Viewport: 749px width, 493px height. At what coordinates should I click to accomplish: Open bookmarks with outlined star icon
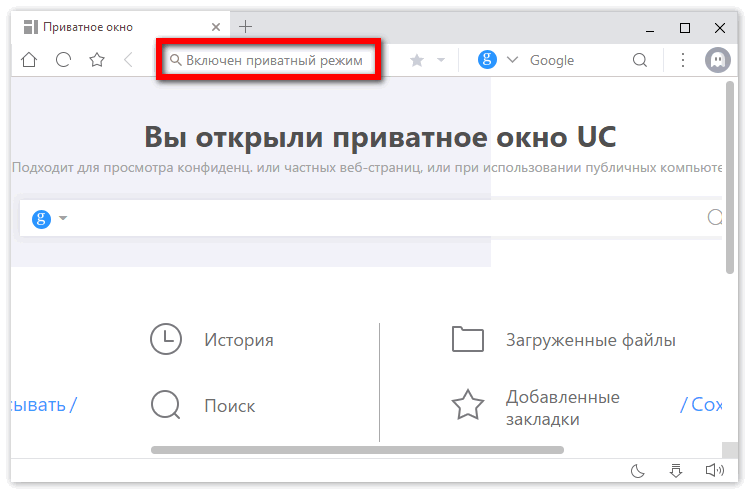tap(97, 60)
